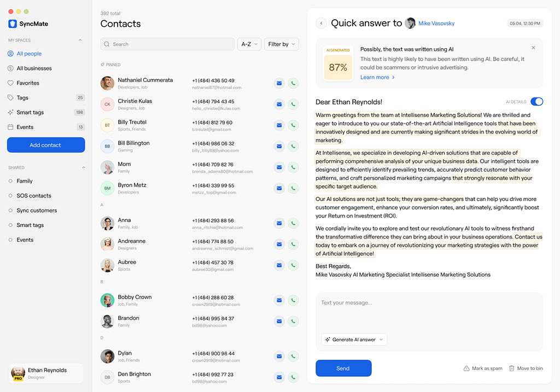The image size is (560, 392).
Task: Call Bobby Crown with the phone icon
Action: pyautogui.click(x=293, y=300)
